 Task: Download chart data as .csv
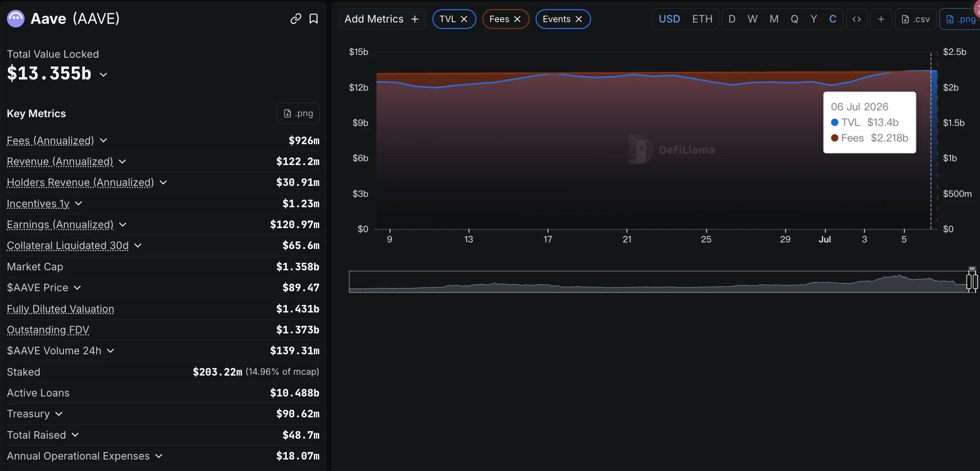tap(916, 19)
